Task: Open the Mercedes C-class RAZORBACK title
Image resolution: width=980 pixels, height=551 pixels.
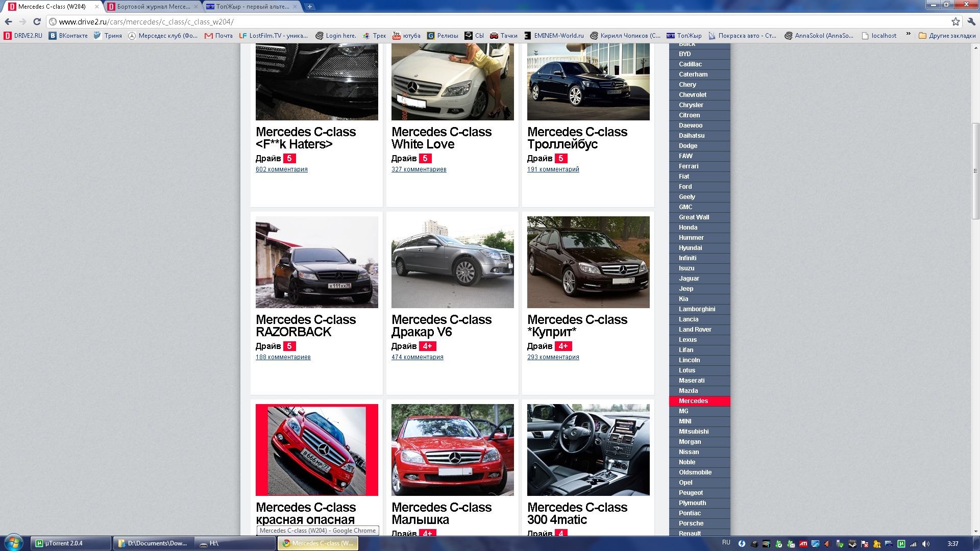Action: tap(306, 325)
